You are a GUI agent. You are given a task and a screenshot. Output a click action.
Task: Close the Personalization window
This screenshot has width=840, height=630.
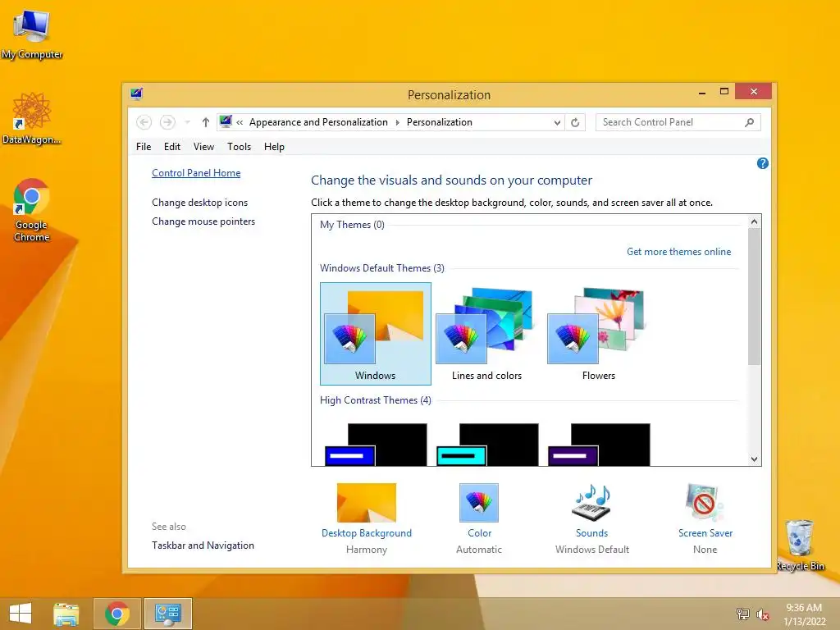tap(753, 92)
